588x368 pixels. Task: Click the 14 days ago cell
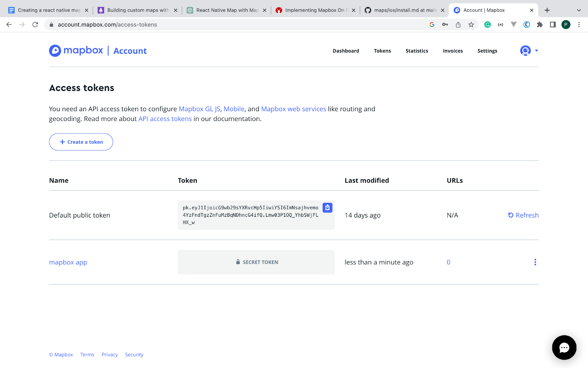(x=362, y=215)
